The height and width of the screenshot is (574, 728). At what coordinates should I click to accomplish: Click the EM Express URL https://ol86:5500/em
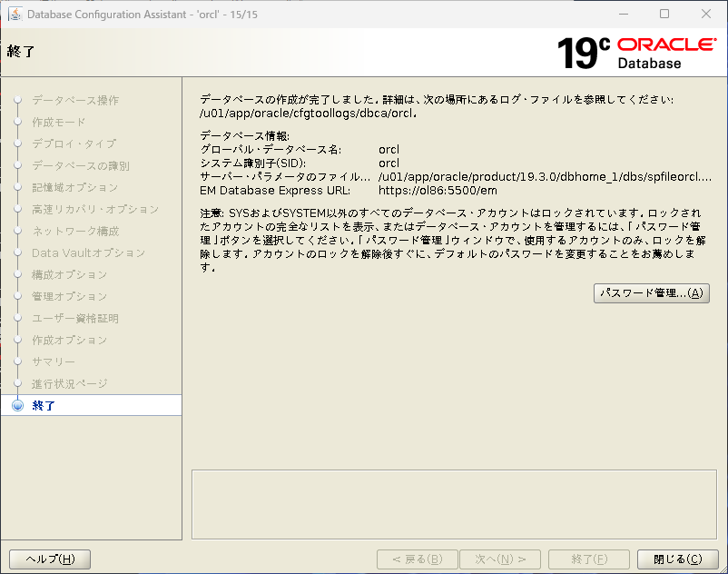[438, 191]
